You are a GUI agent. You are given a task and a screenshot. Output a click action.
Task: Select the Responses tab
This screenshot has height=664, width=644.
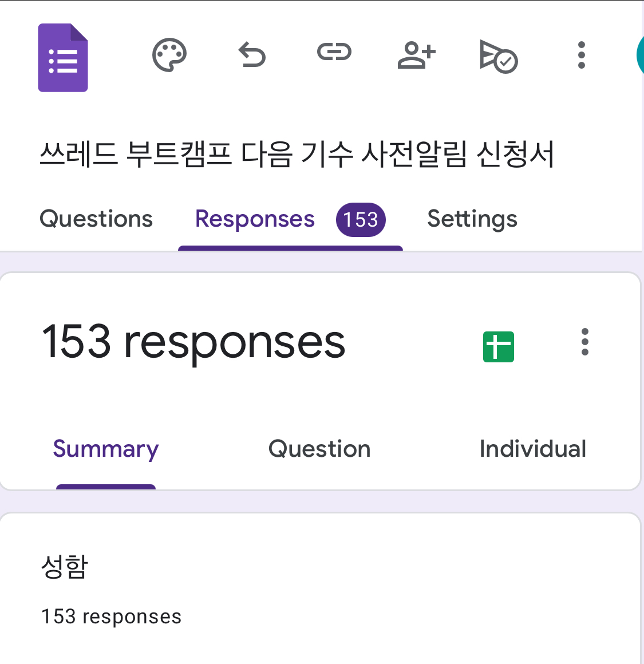pyautogui.click(x=255, y=219)
